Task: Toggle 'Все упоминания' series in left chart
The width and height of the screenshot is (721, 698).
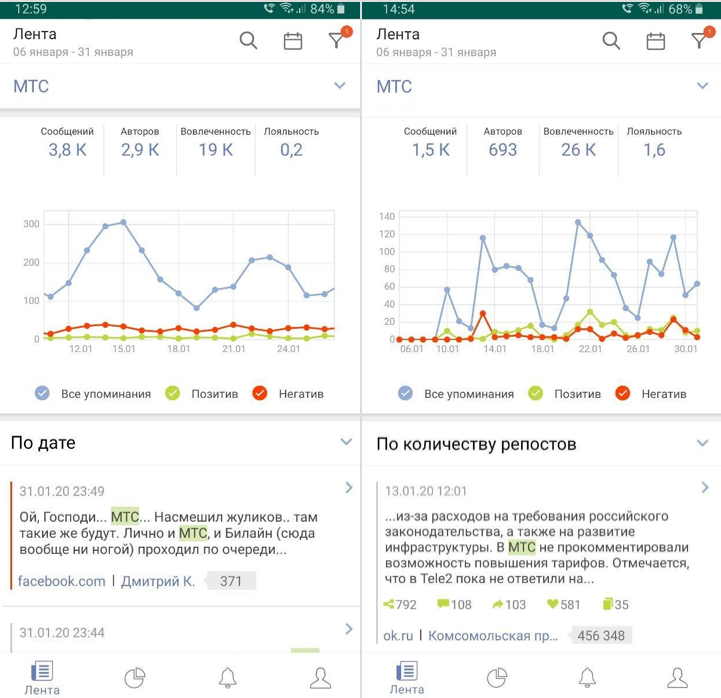Action: [x=42, y=393]
